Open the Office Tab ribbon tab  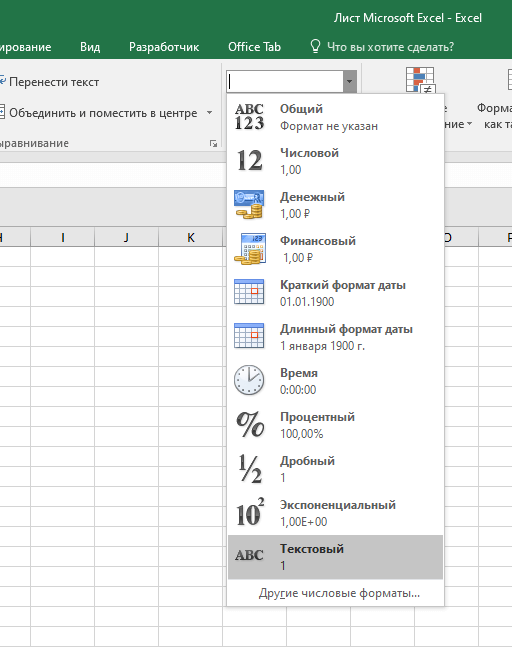pyautogui.click(x=255, y=47)
